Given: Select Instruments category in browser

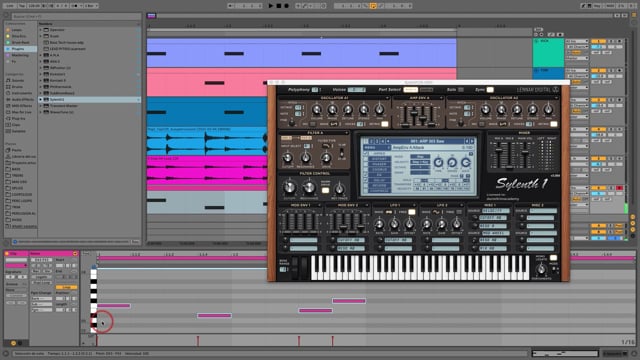Looking at the screenshot, I should coord(21,93).
